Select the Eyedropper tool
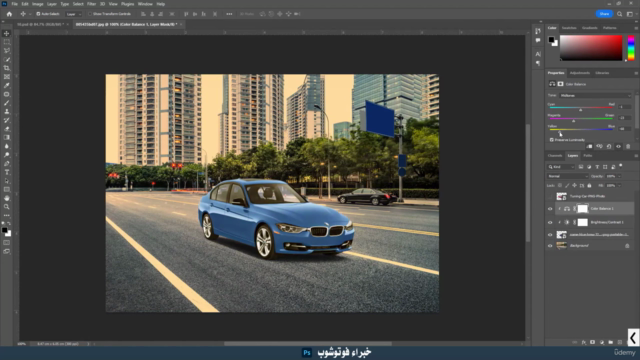This screenshot has height=360, width=640. [7, 85]
